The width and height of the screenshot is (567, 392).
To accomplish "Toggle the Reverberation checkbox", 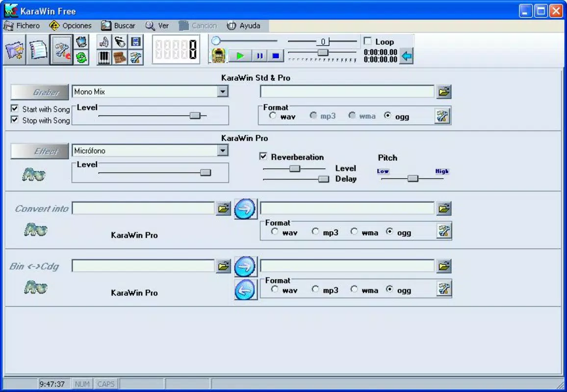I will (263, 156).
